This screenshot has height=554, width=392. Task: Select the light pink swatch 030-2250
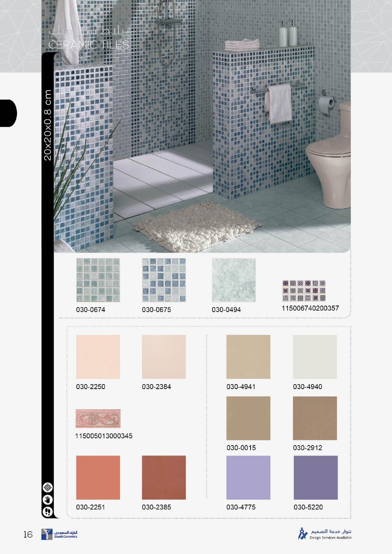(x=98, y=357)
